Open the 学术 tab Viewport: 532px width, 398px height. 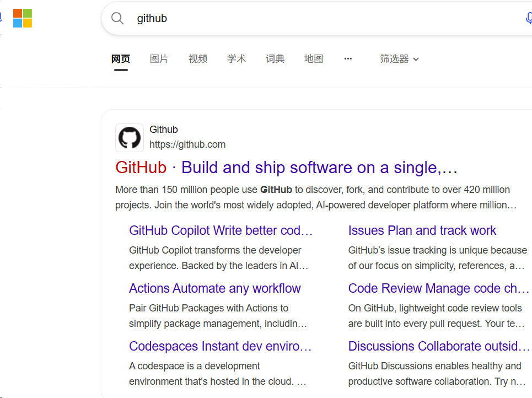click(x=237, y=58)
